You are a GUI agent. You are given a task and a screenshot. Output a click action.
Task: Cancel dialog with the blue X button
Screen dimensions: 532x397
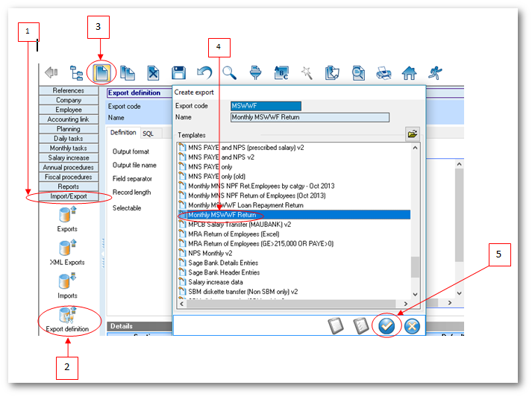pos(411,326)
